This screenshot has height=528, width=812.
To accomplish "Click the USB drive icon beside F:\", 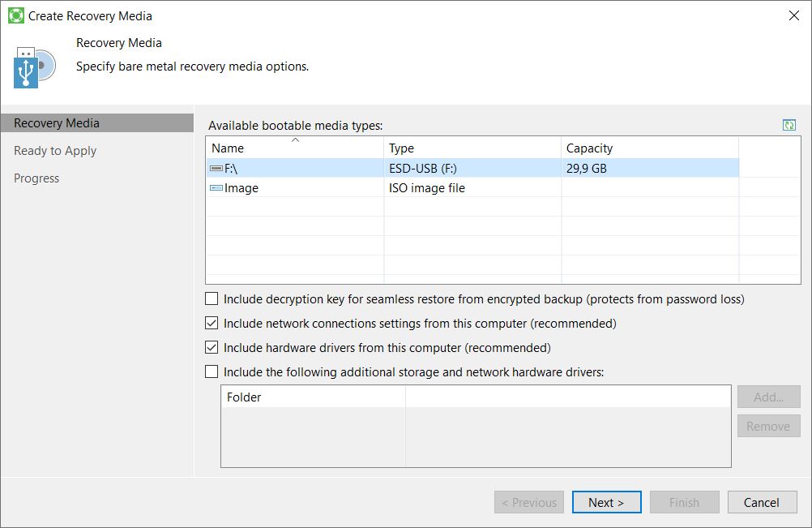I will (x=216, y=169).
